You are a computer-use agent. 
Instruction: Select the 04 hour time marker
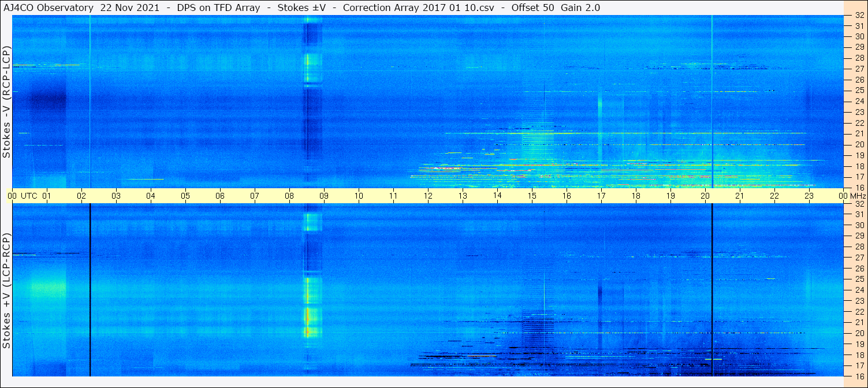151,196
